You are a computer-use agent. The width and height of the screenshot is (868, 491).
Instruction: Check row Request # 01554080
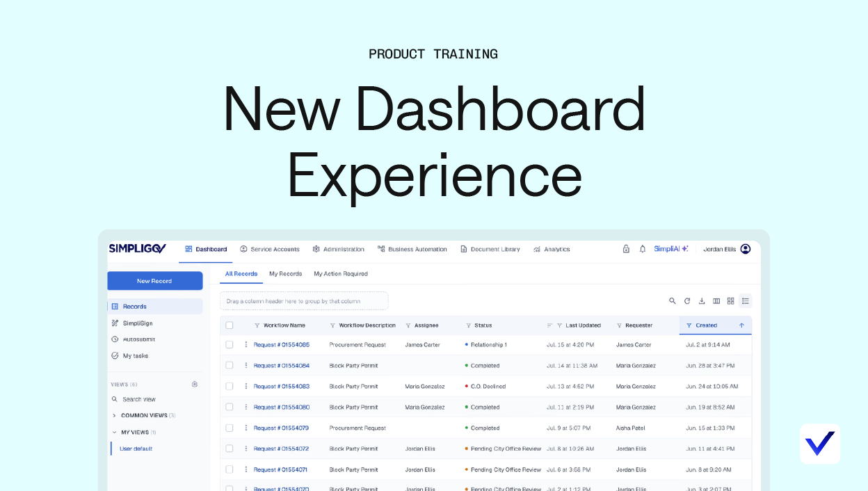pos(230,408)
